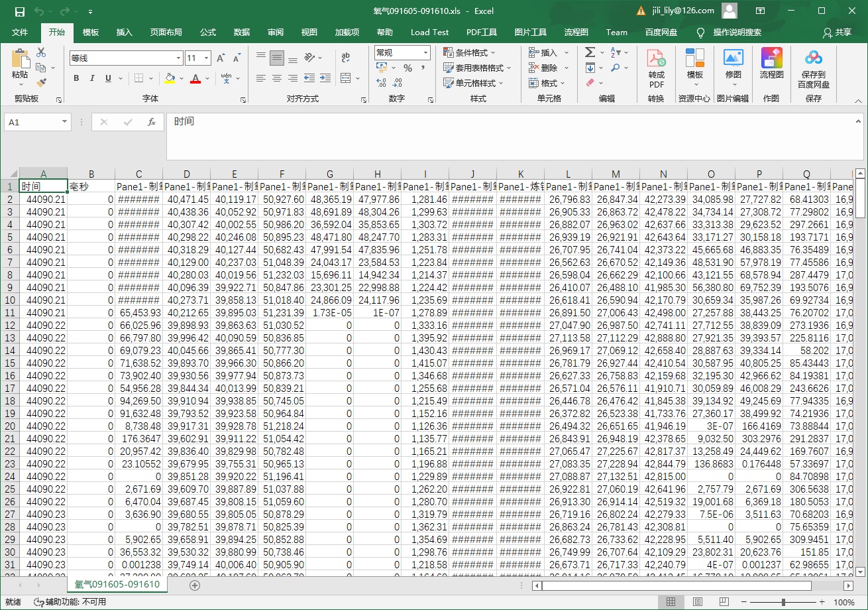
Task: Click the increase indent icon
Action: coord(325,78)
